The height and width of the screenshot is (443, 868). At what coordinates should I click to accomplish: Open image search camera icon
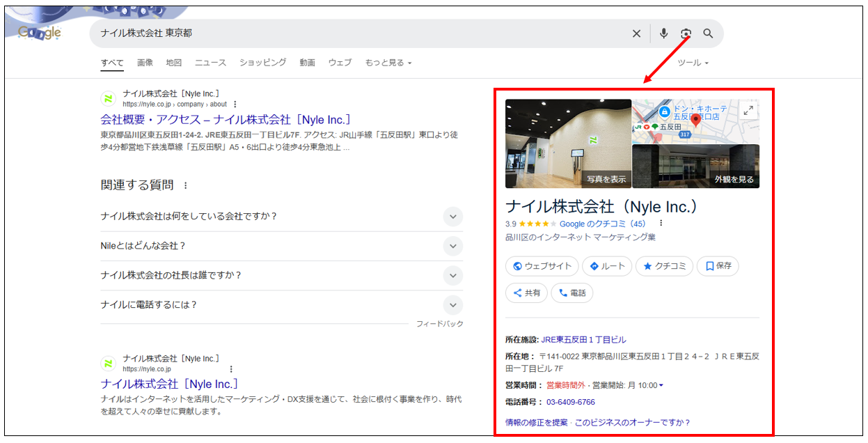[x=686, y=33]
